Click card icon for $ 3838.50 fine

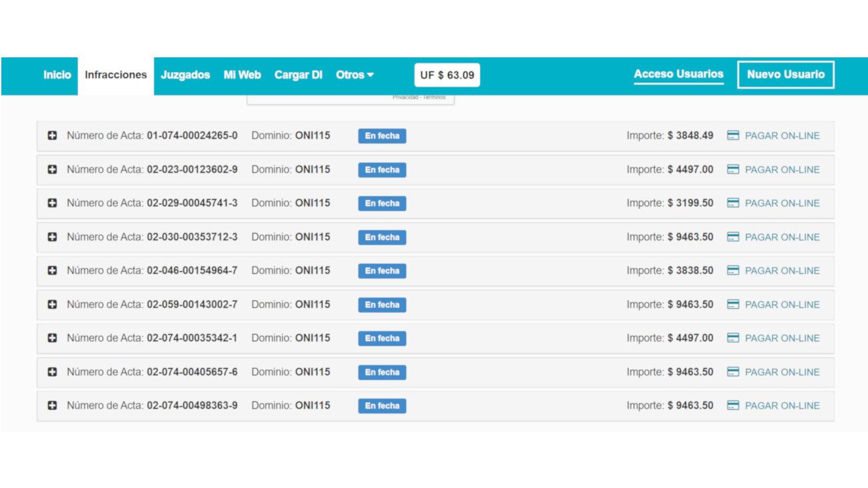733,270
